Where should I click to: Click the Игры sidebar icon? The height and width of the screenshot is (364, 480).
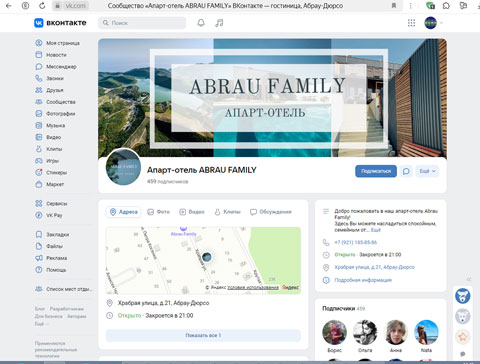coord(39,161)
